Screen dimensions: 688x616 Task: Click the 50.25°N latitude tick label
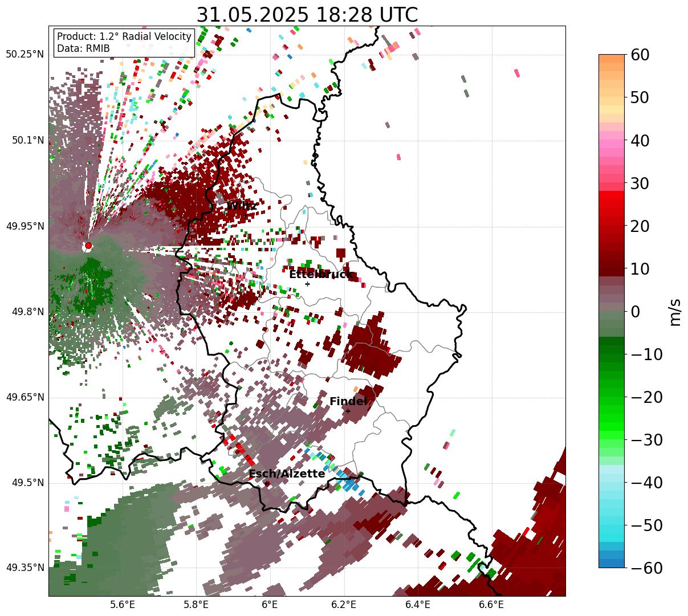(25, 54)
